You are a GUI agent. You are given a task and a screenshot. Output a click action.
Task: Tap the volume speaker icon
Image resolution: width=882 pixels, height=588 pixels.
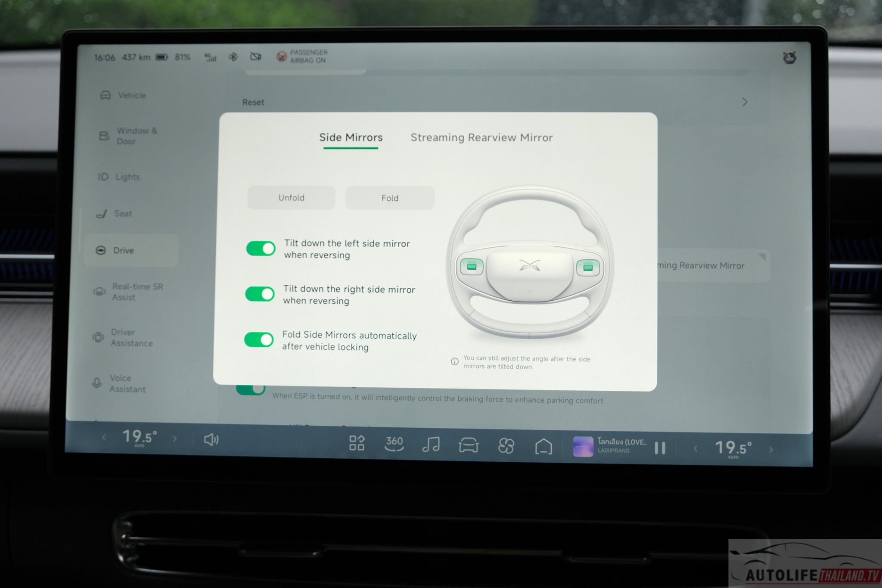pos(211,439)
